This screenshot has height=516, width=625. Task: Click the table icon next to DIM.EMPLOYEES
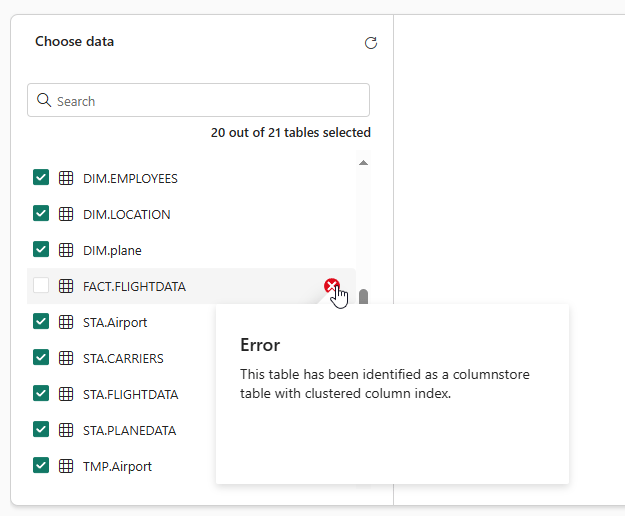click(66, 178)
